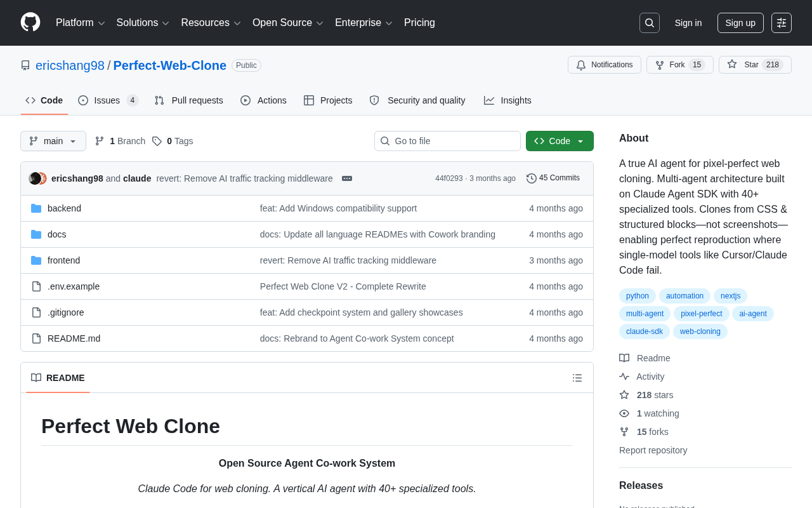Expand the Open Source menu
This screenshot has width=812, height=508.
coord(288,23)
